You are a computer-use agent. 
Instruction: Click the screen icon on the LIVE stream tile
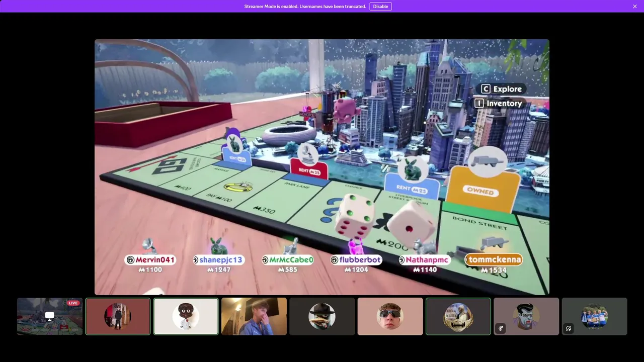(50, 316)
